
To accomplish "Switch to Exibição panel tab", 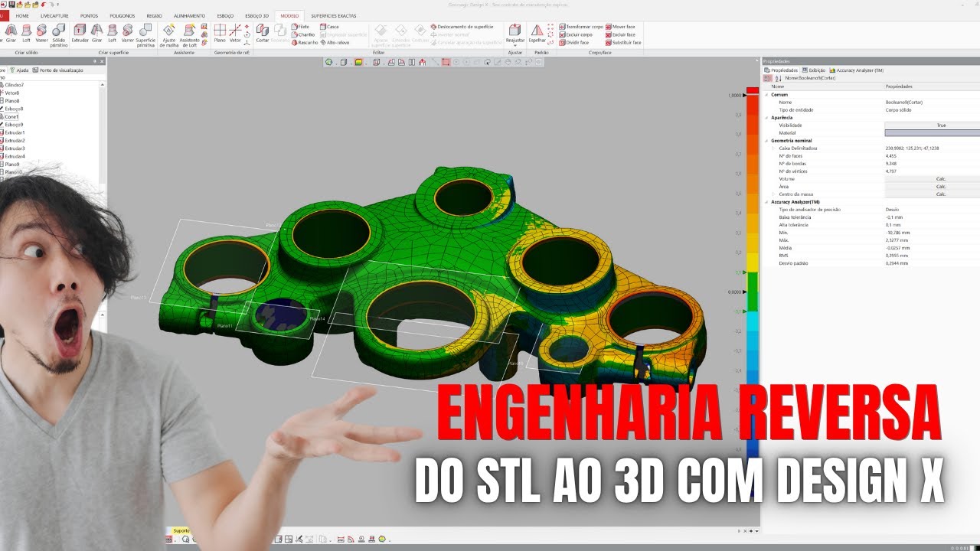I will [x=813, y=70].
